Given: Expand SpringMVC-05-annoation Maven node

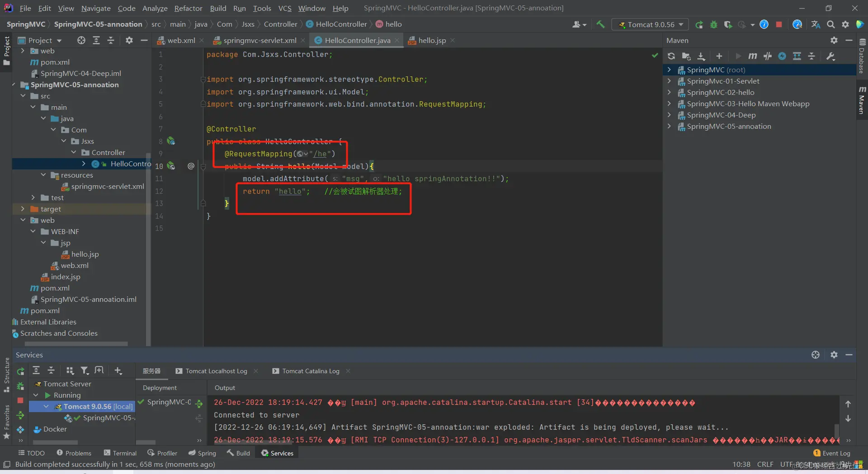Looking at the screenshot, I should 670,126.
